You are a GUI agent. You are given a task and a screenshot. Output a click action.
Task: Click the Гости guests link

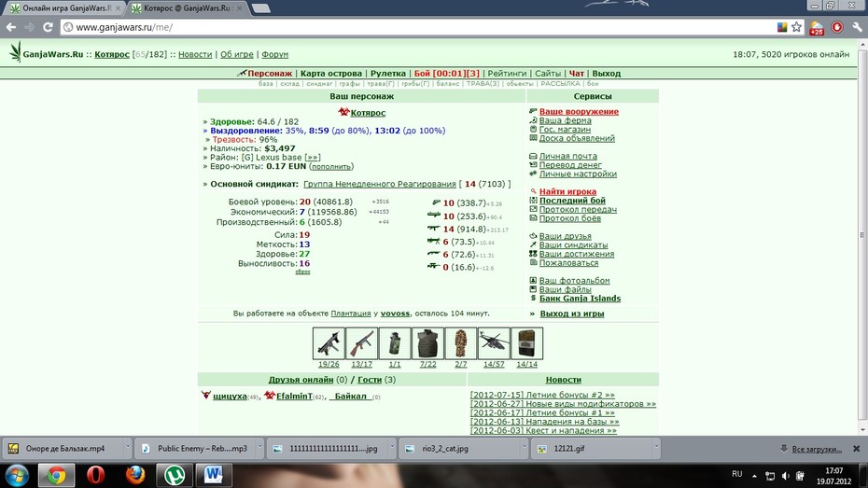(370, 380)
